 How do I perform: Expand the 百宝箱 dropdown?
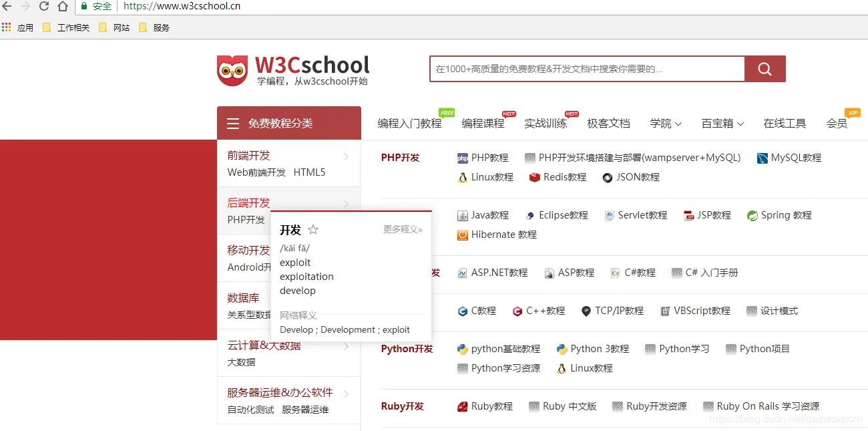pos(722,123)
